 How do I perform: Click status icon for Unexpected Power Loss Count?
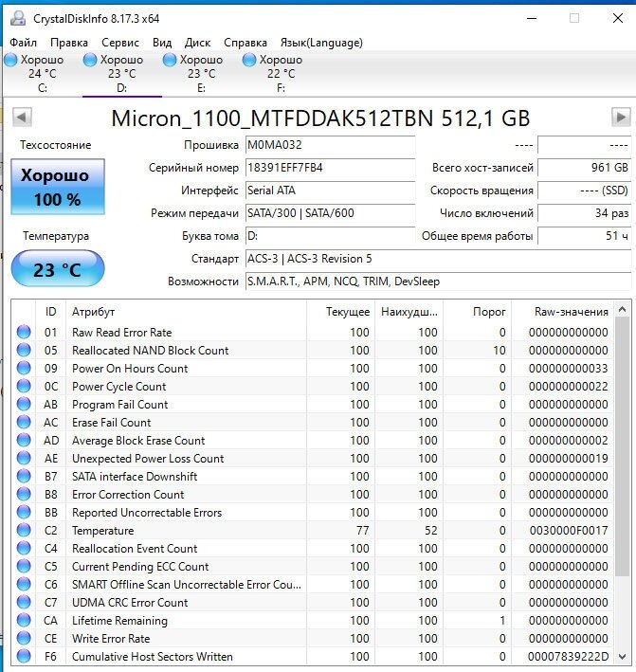click(x=24, y=458)
